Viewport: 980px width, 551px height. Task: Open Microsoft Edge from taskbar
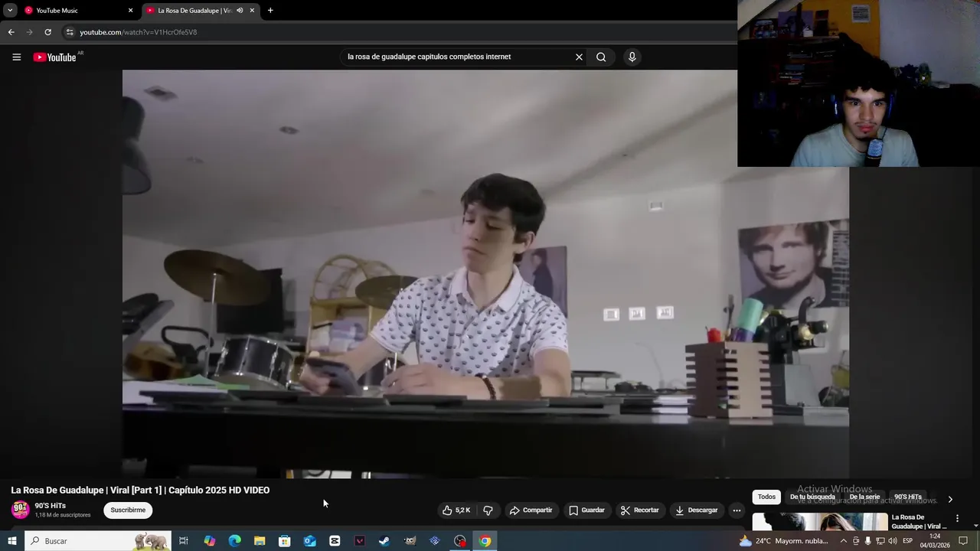[234, 541]
